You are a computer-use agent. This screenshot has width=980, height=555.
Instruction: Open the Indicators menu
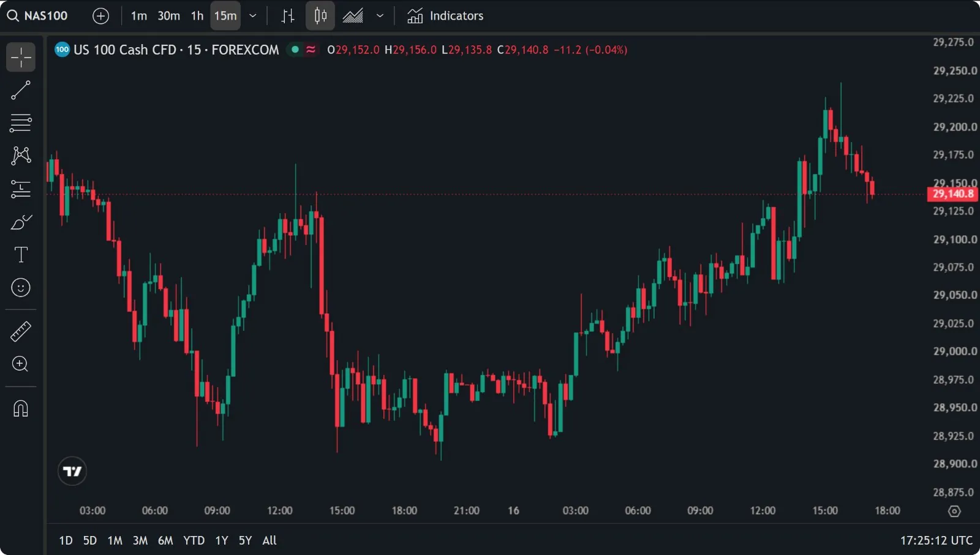[x=445, y=16]
